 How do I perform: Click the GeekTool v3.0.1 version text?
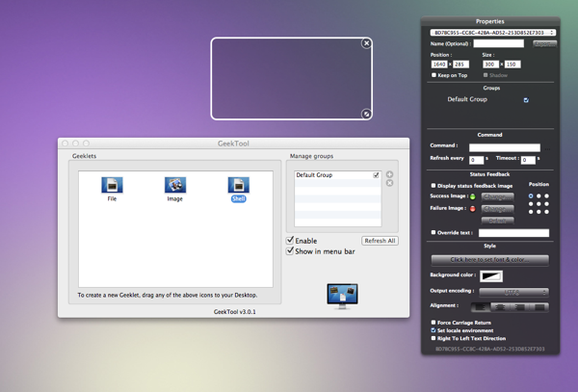[x=234, y=312]
